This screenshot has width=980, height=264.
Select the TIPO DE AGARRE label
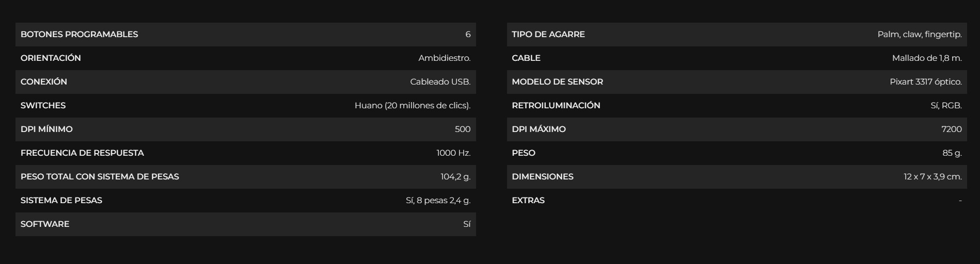548,35
